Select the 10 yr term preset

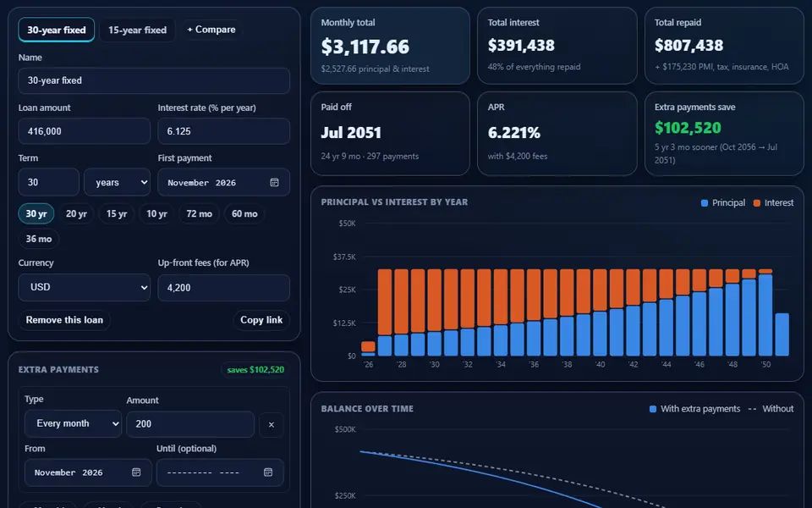click(x=156, y=213)
